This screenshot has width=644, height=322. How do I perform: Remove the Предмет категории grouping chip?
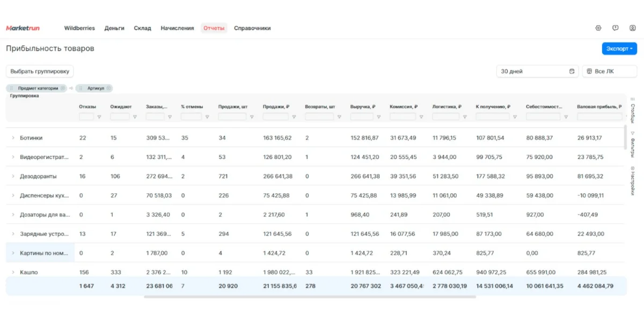coord(63,88)
